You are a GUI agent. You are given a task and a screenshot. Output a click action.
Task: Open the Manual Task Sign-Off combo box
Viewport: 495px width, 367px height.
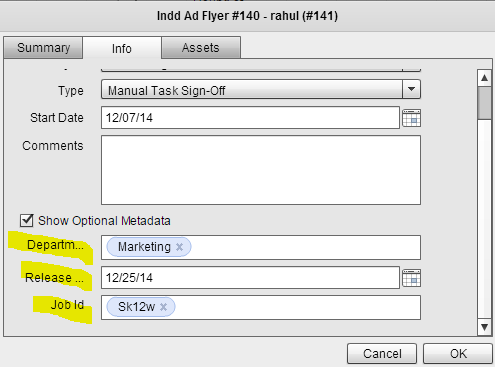click(261, 89)
